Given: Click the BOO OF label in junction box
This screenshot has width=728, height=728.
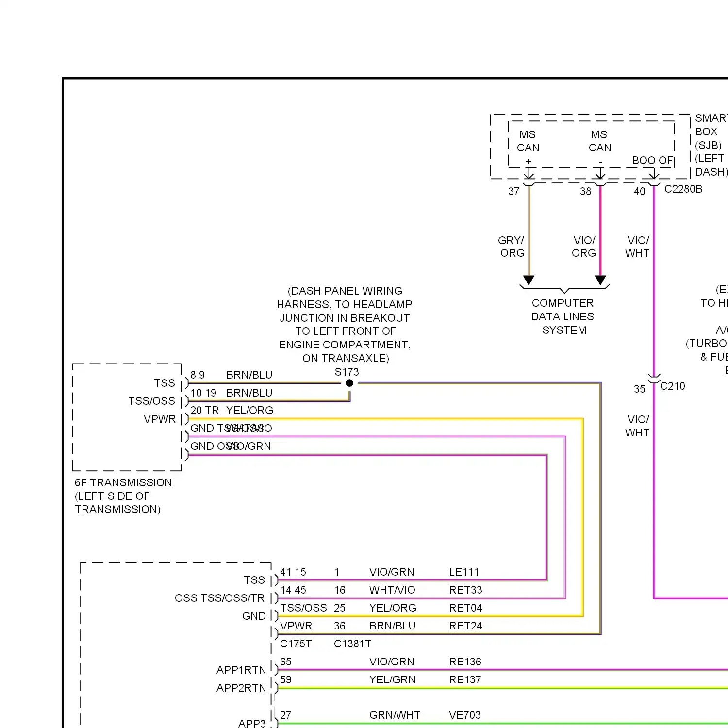Looking at the screenshot, I should pos(652,160).
